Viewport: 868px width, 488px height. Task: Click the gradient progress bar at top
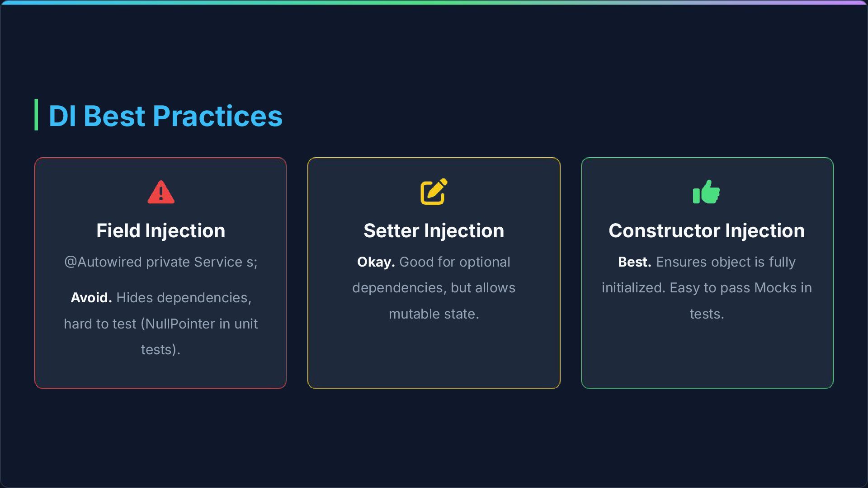click(x=434, y=3)
